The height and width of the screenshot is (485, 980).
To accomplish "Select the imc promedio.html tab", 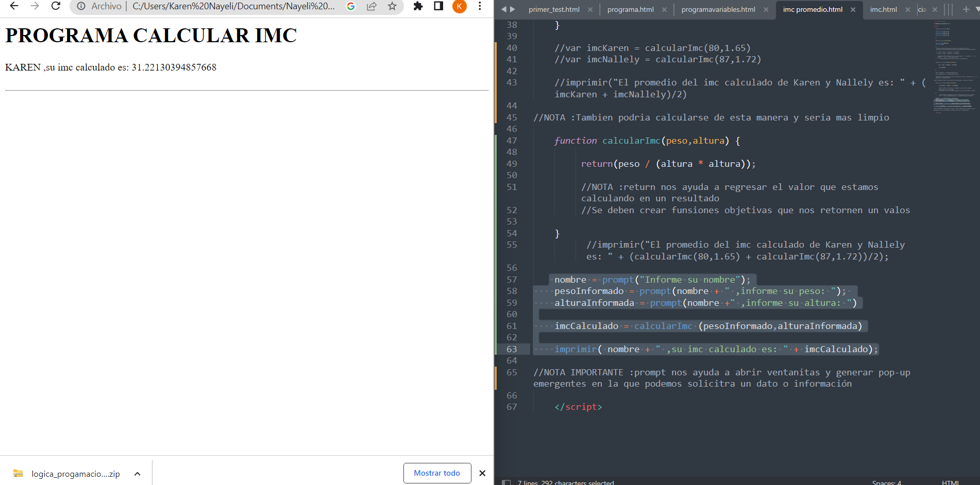I will (813, 9).
